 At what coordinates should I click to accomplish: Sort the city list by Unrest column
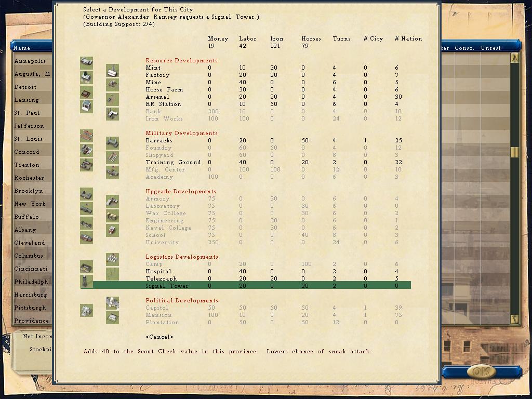(x=490, y=48)
